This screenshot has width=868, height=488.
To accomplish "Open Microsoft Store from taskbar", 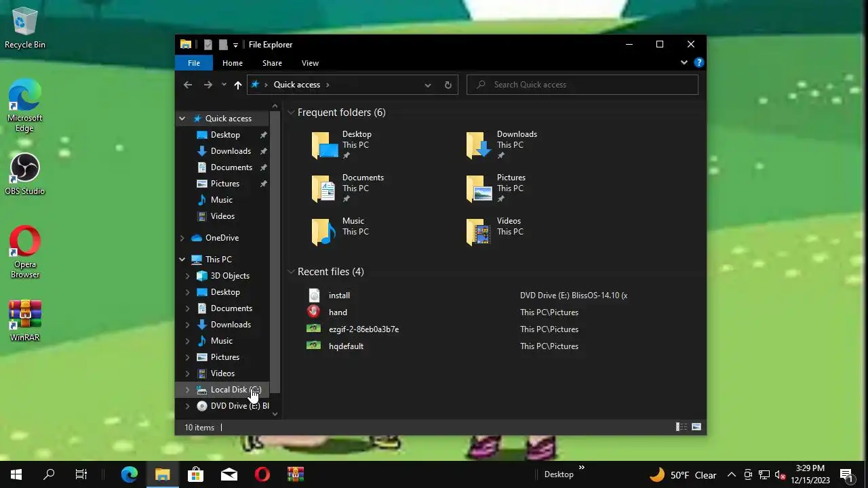I will tap(195, 474).
